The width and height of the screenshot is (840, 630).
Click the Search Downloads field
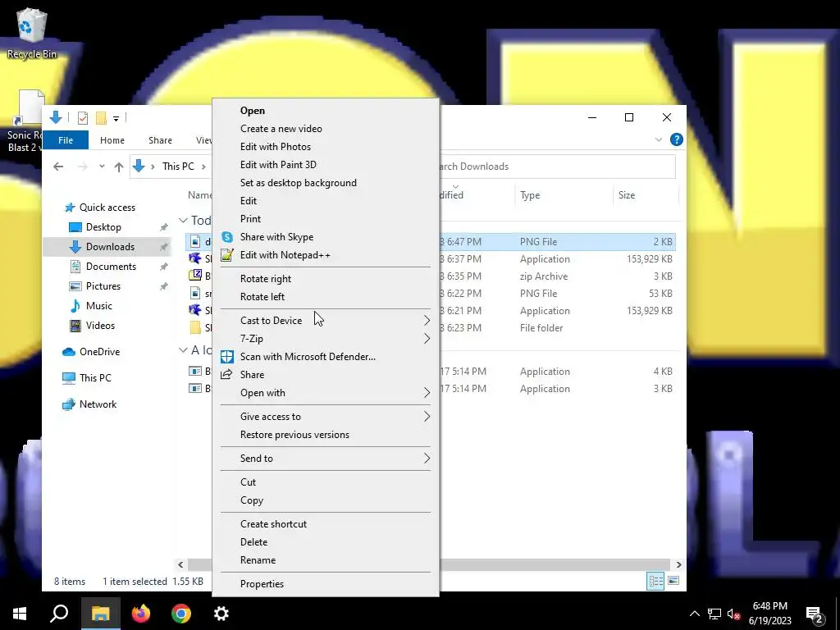[557, 167]
